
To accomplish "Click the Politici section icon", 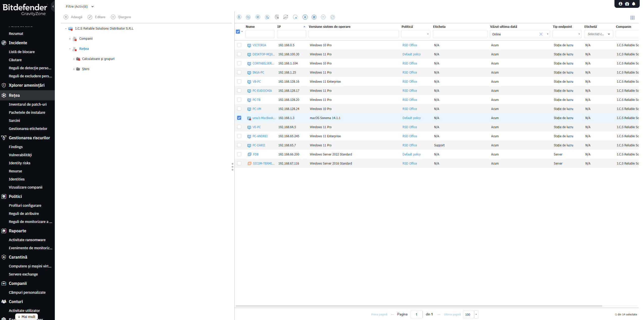I will [x=4, y=196].
